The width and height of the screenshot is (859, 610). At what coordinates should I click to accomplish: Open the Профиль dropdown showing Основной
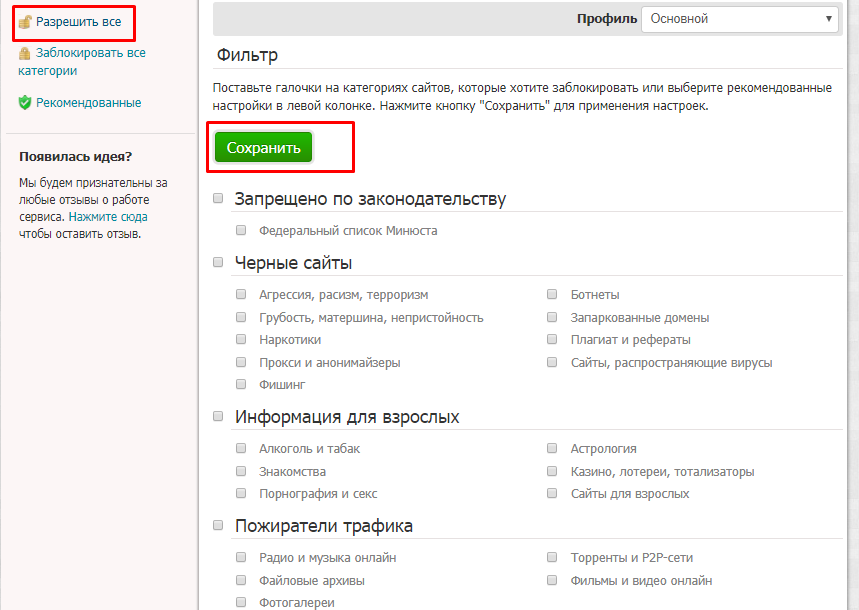tap(740, 19)
